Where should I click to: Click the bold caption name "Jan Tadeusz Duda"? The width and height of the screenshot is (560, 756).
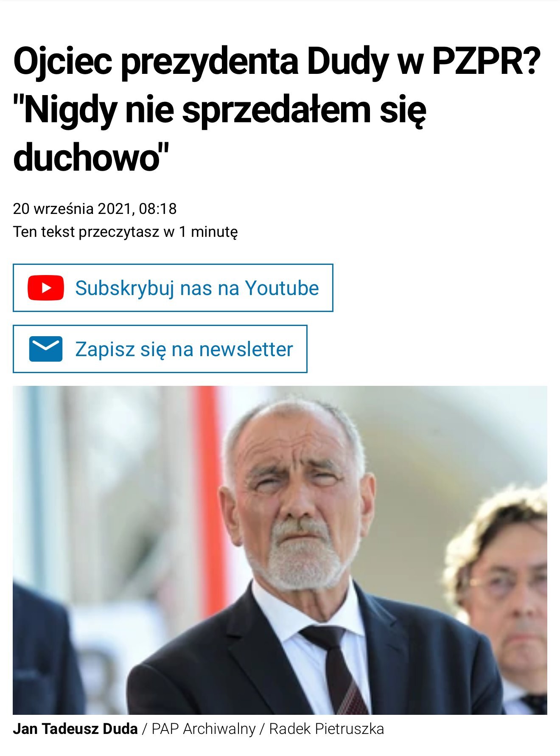tap(76, 728)
